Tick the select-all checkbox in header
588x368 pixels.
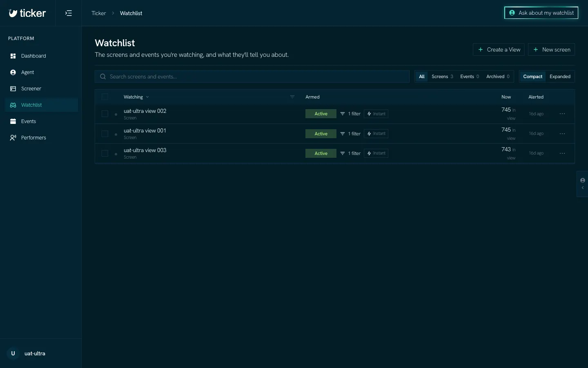[105, 97]
